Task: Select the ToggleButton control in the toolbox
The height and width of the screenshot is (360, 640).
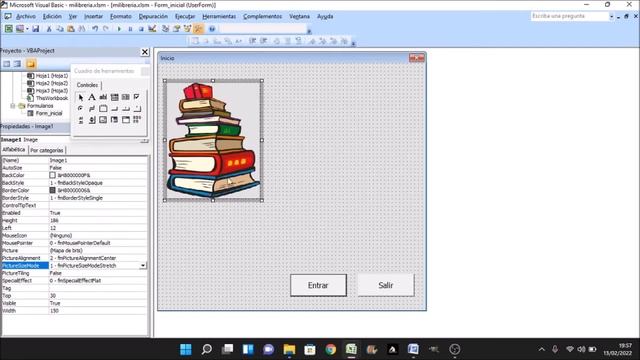Action: pos(92,109)
